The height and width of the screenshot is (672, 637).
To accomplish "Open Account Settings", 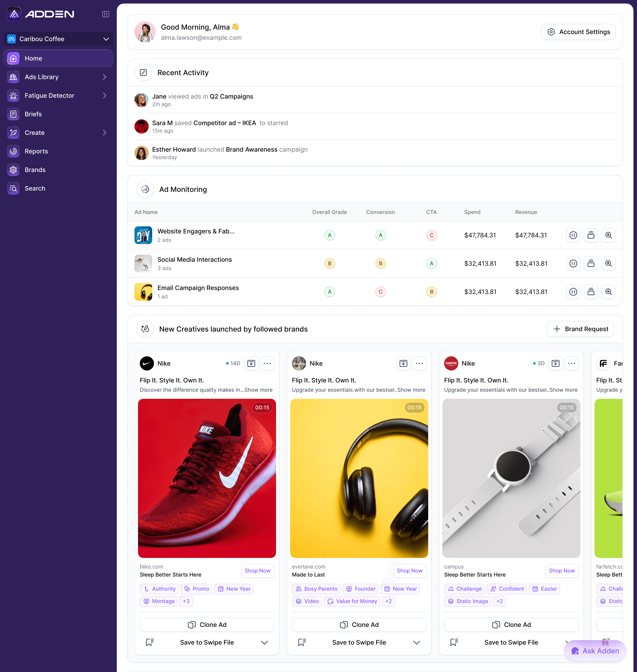I will point(578,32).
